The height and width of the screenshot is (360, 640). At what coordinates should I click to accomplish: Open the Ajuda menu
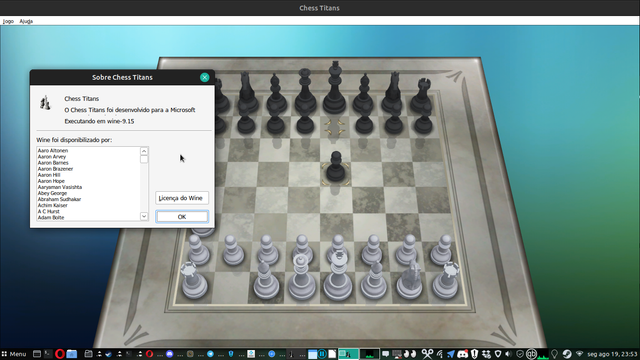click(x=26, y=21)
